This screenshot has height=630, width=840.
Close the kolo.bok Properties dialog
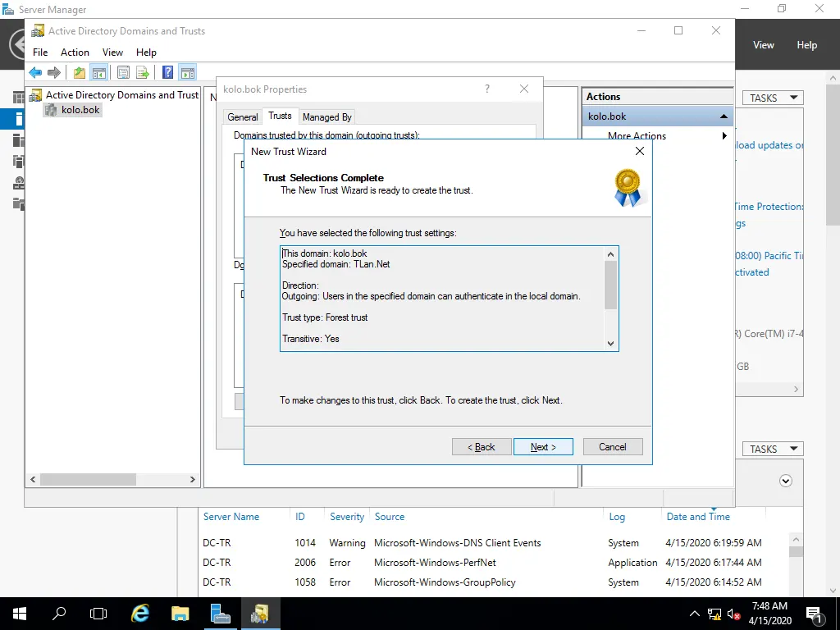524,89
